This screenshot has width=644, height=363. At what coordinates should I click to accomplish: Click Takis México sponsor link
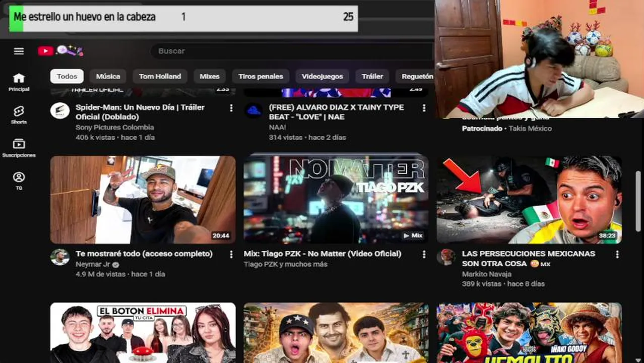pos(529,129)
